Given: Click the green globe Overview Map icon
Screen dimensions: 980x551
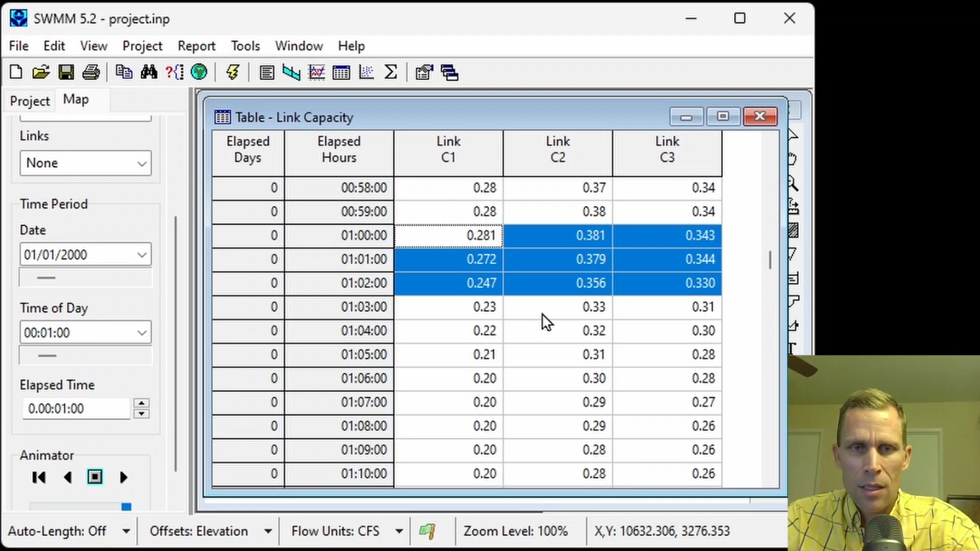Looking at the screenshot, I should (199, 72).
